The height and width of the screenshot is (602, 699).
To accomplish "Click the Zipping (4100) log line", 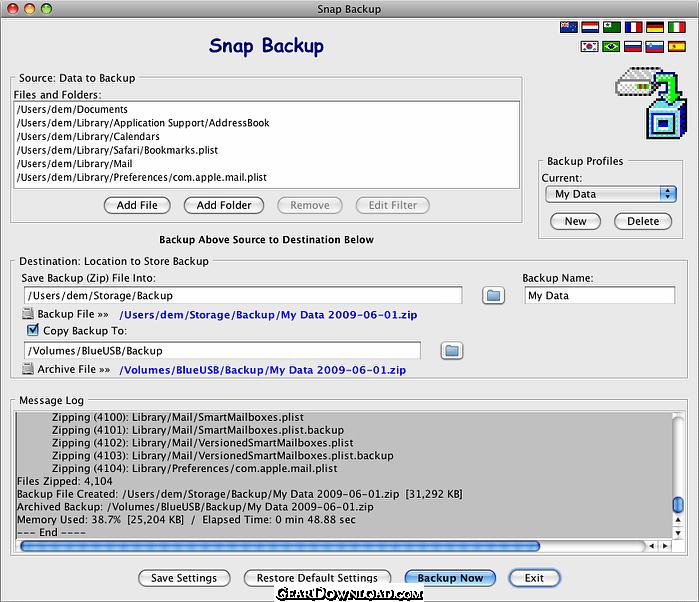I will [x=178, y=417].
